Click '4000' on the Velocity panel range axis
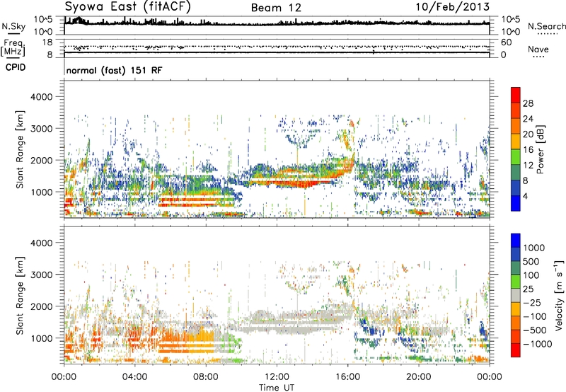The image size is (566, 392). 41,243
